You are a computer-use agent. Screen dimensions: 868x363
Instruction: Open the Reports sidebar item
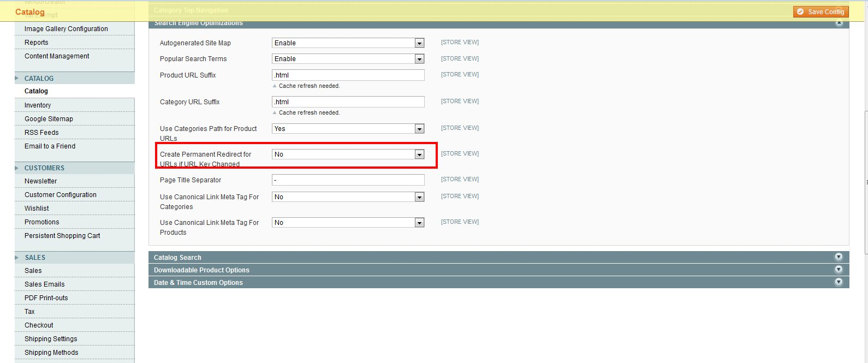pos(74,43)
